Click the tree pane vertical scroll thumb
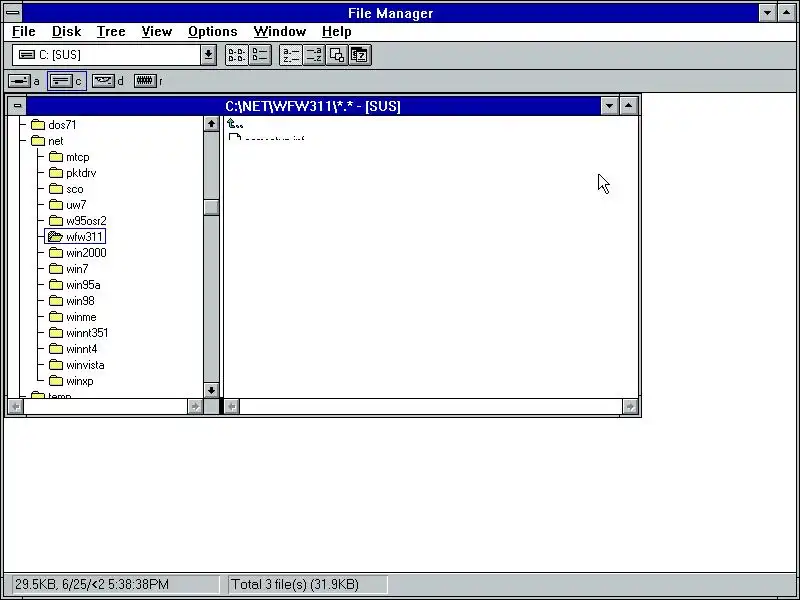 click(211, 208)
